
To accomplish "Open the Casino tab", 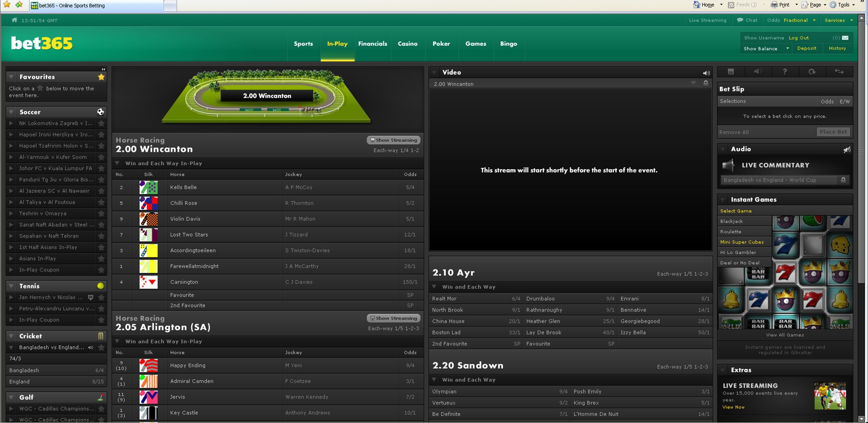I will tap(408, 44).
